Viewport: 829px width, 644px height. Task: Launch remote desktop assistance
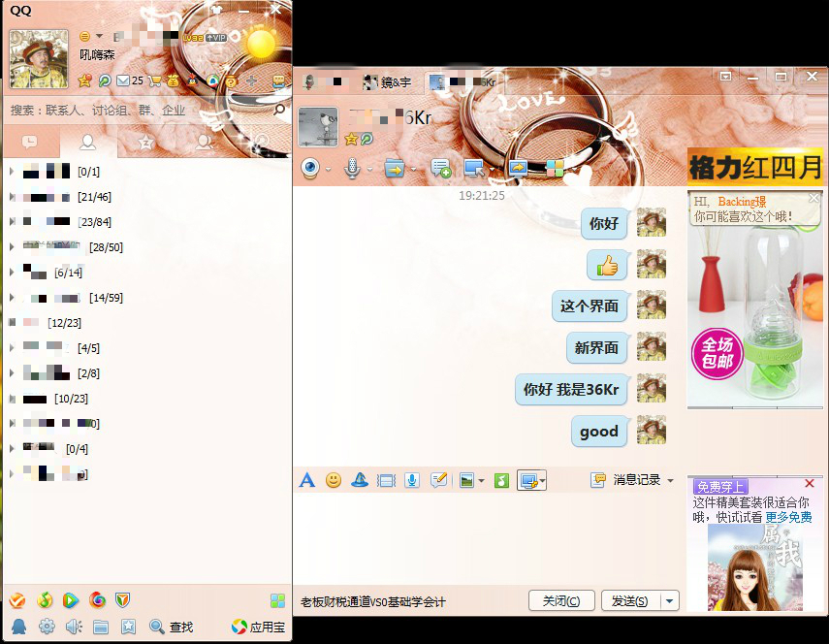coord(473,167)
